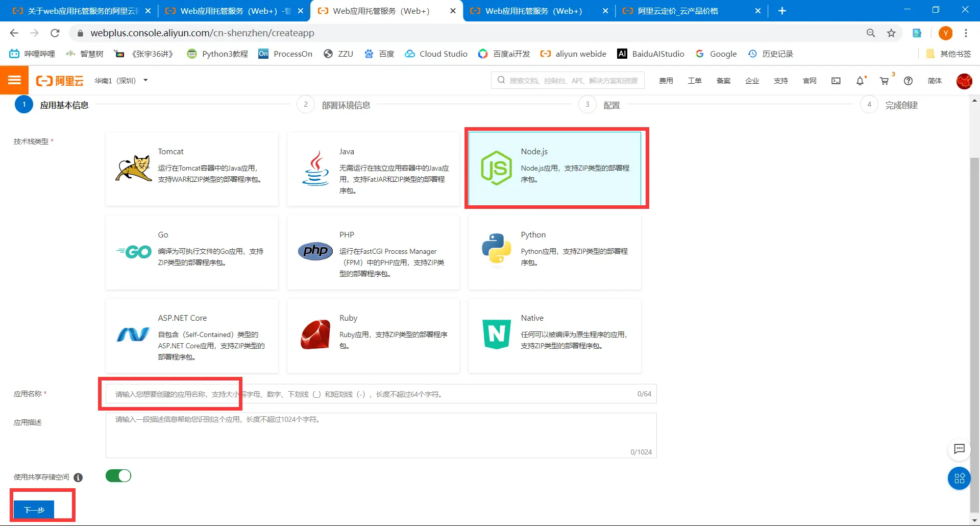
Task: Open the browser zoom magnifier icon
Action: 871,33
